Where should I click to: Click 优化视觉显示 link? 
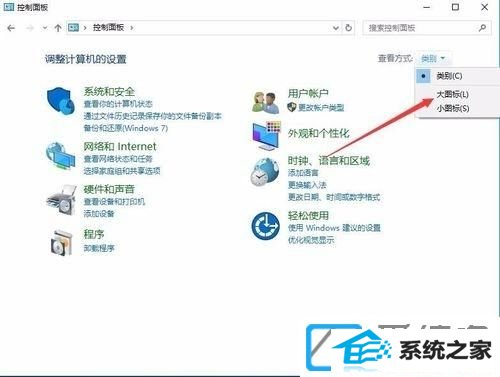coord(311,240)
